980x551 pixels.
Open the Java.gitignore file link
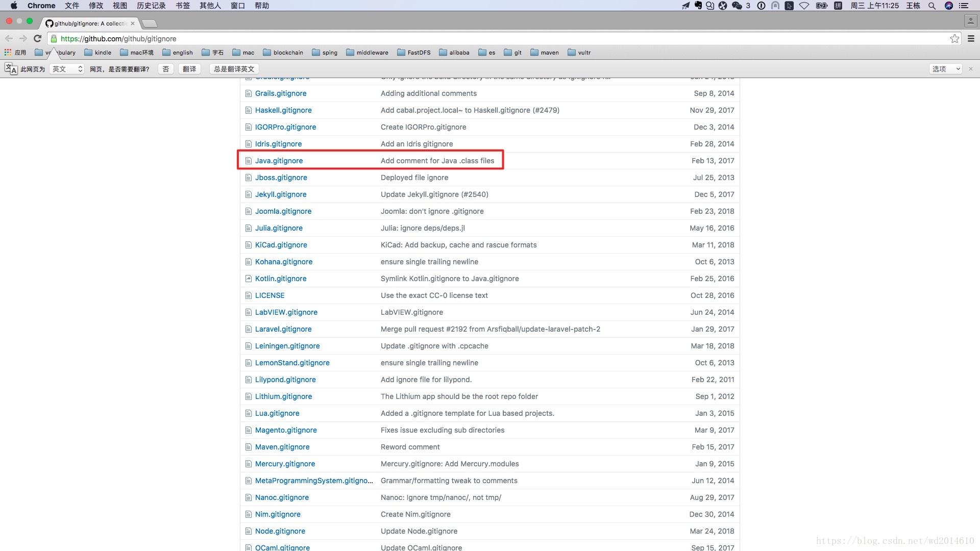click(x=279, y=161)
